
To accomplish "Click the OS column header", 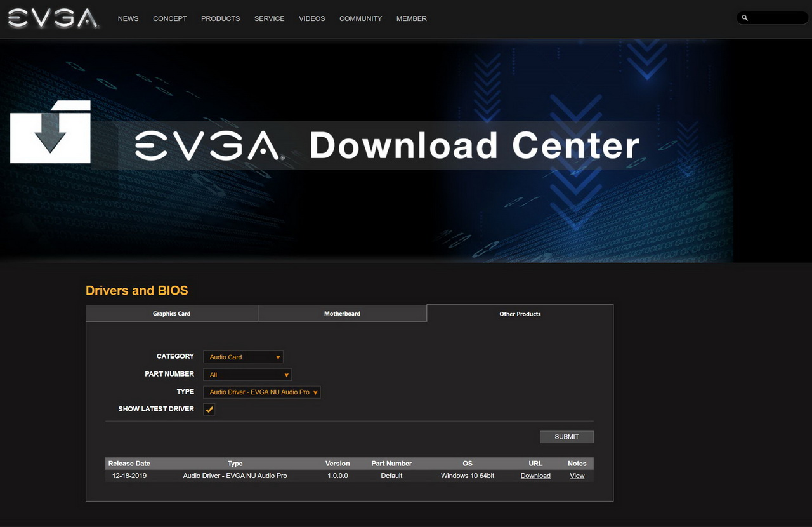I will point(468,464).
